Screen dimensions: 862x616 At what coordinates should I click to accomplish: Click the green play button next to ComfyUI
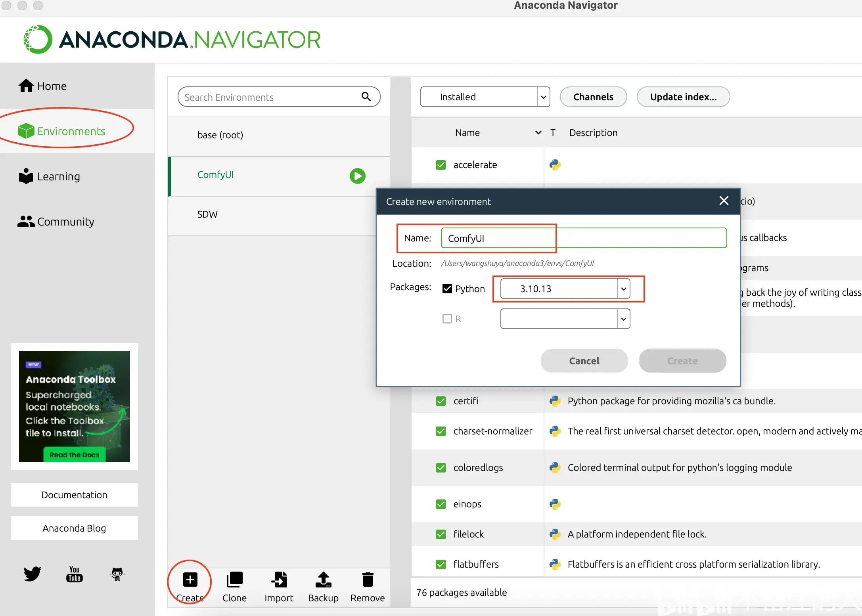click(357, 176)
